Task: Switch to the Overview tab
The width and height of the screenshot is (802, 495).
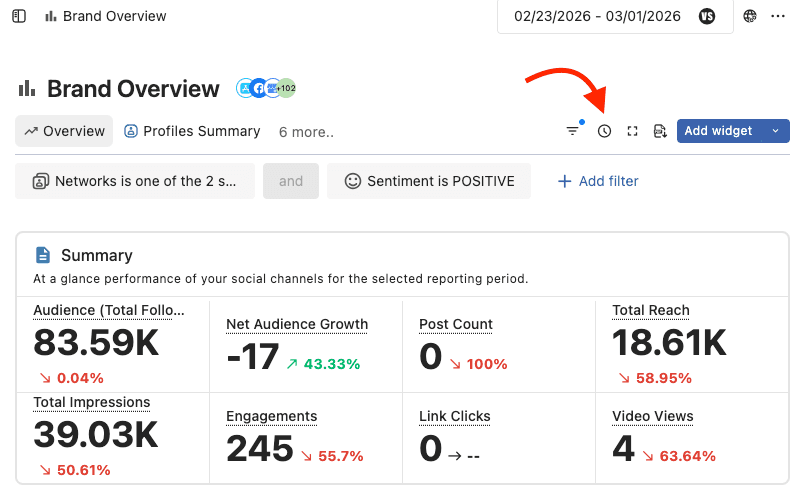Action: [64, 131]
